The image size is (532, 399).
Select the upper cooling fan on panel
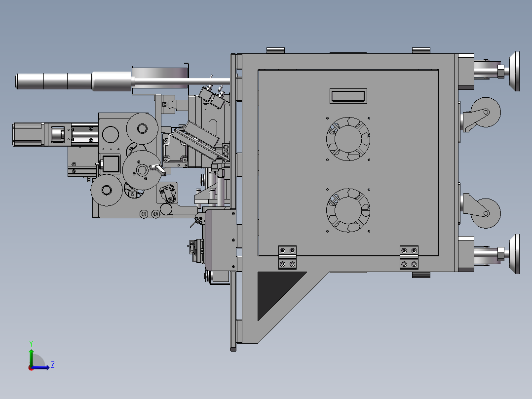tap(348, 139)
